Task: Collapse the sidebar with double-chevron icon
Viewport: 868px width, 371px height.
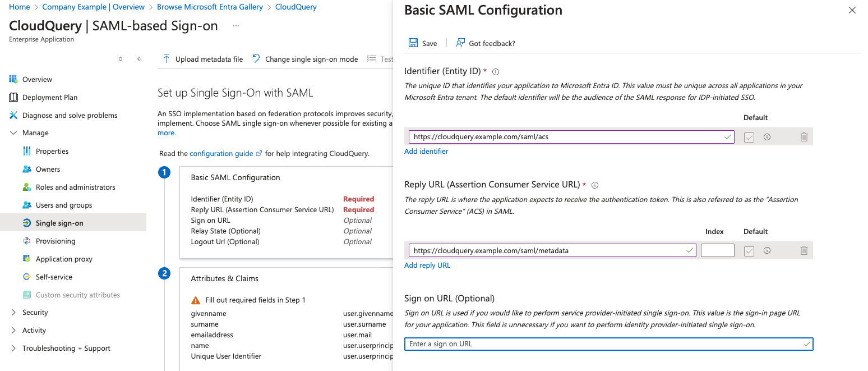Action: pos(140,59)
